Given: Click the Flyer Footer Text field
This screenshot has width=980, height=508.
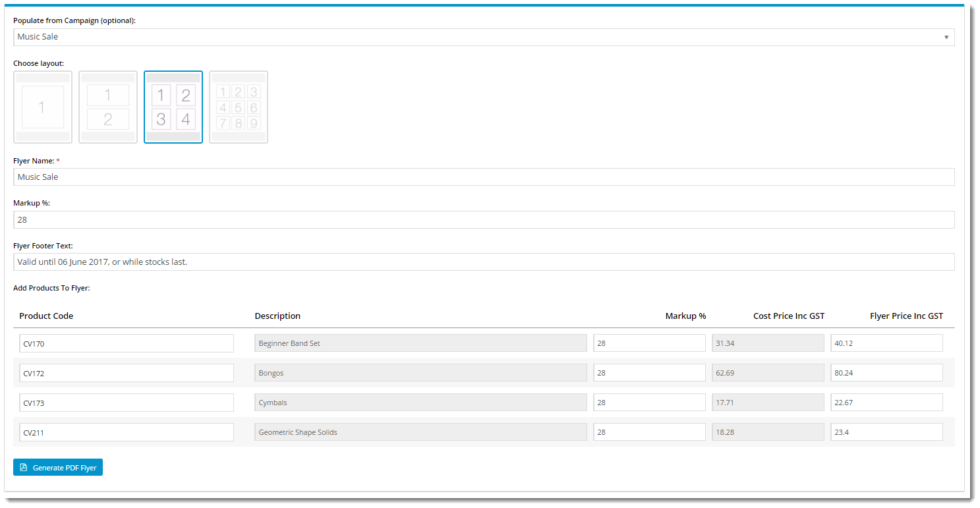Looking at the screenshot, I should pyautogui.click(x=484, y=262).
